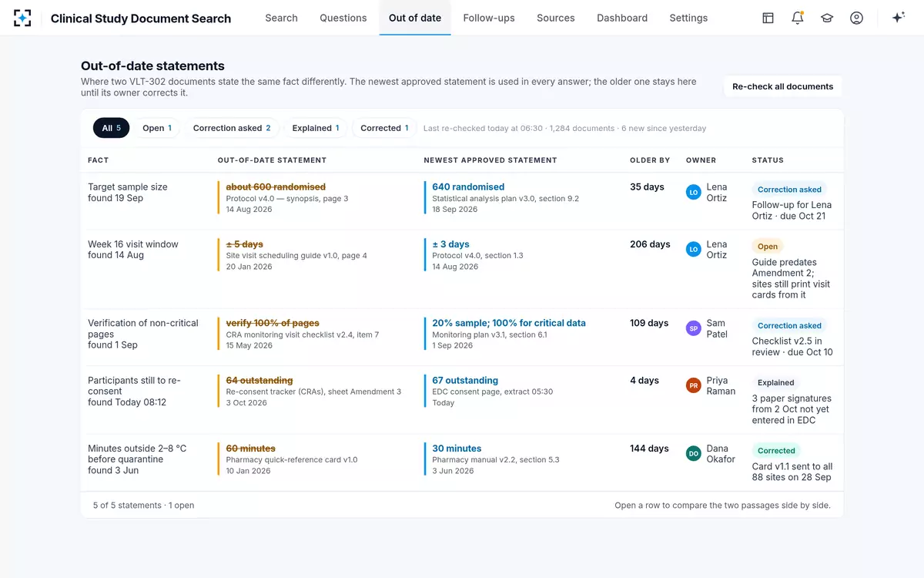Open the Questions tab
This screenshot has height=578, width=924.
point(343,18)
